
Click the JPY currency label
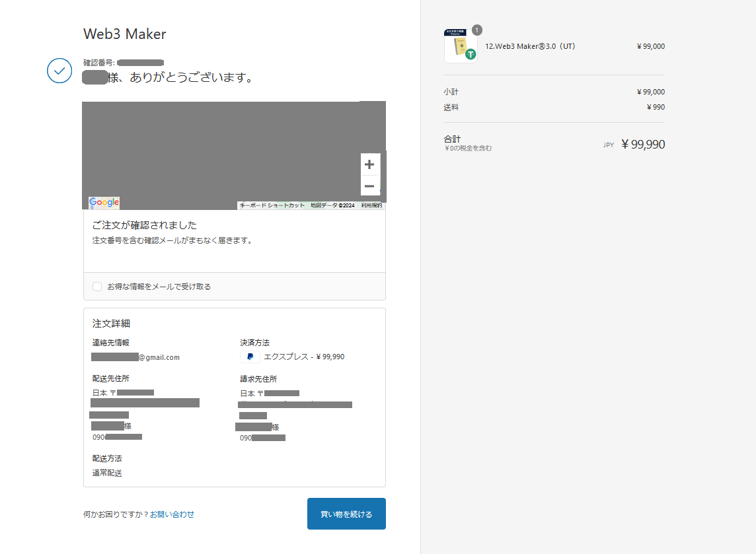click(x=609, y=145)
